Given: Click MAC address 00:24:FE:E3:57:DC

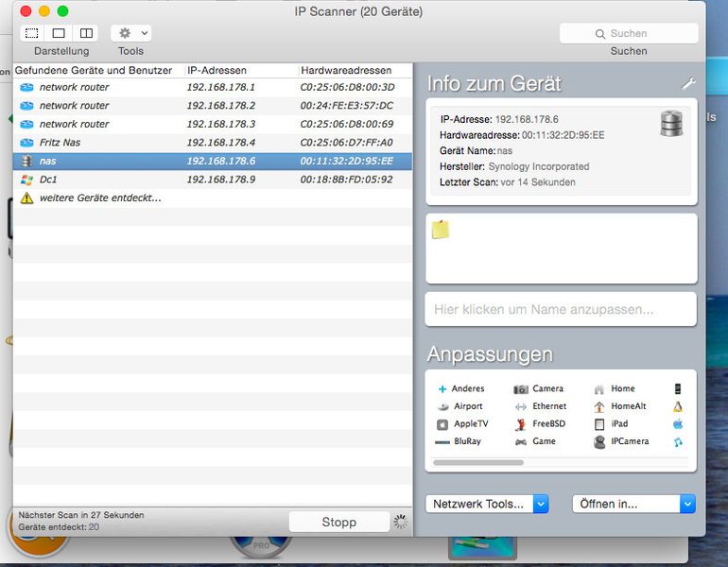Looking at the screenshot, I should [346, 106].
